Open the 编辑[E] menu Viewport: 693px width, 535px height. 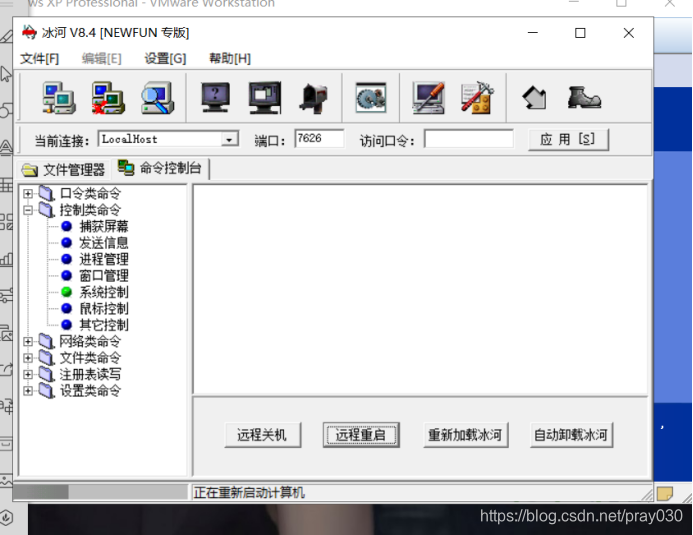101,58
